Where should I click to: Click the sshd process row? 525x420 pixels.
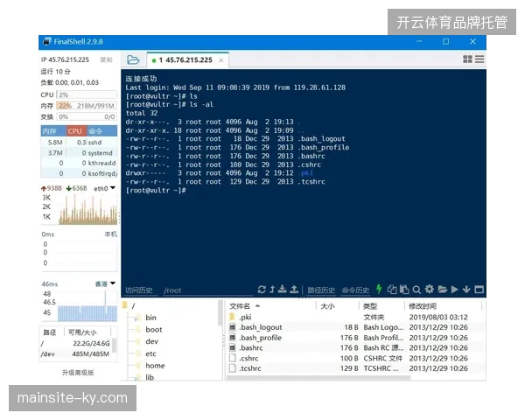click(x=79, y=143)
